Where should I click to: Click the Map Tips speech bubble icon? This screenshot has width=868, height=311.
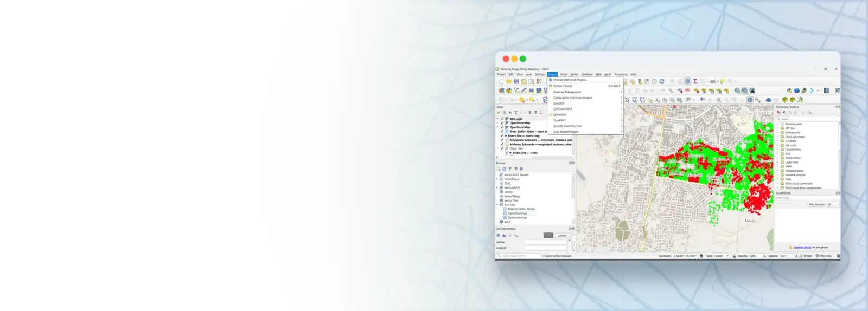coord(723,81)
